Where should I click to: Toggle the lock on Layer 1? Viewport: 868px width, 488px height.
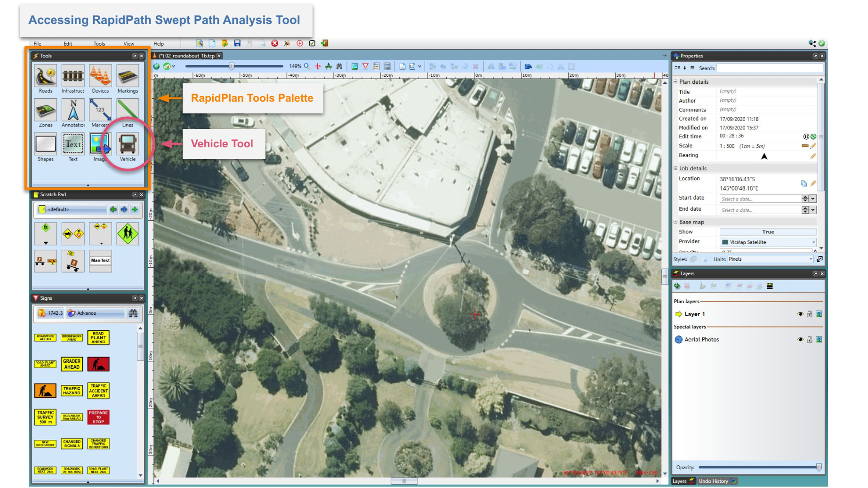point(810,314)
